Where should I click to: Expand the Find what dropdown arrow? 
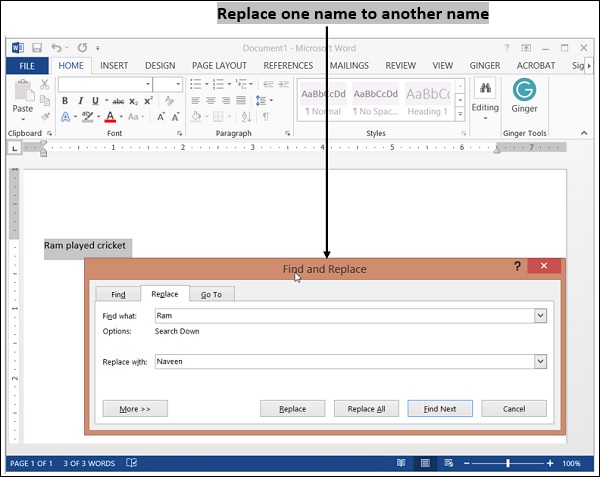(x=540, y=316)
